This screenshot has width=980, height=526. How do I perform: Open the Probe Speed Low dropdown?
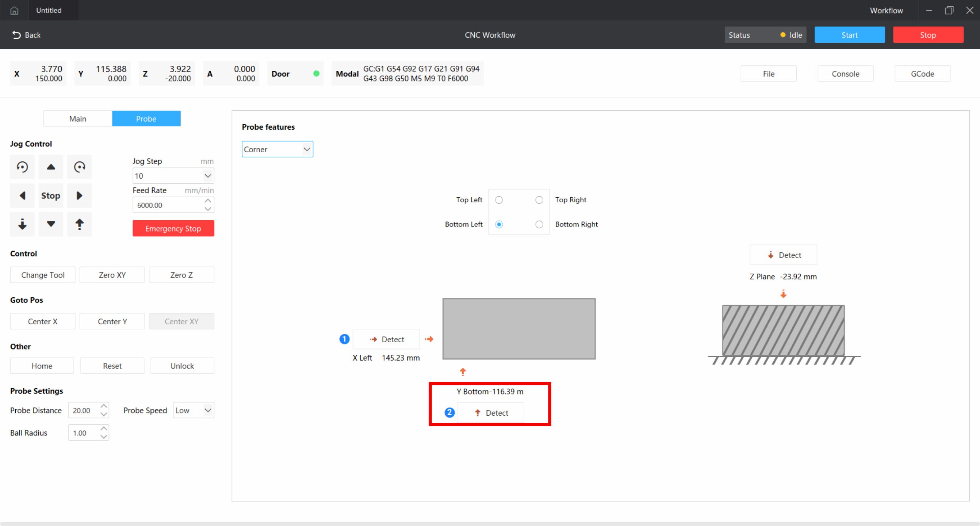(194, 410)
